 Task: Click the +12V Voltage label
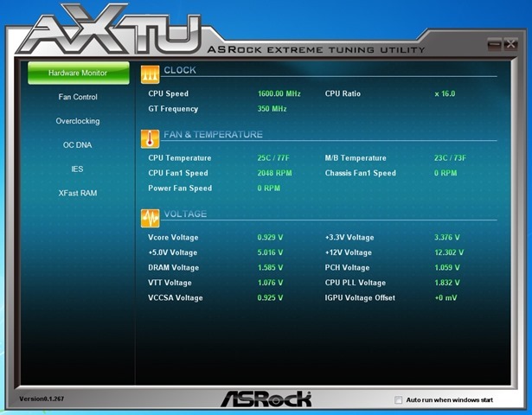click(x=349, y=252)
